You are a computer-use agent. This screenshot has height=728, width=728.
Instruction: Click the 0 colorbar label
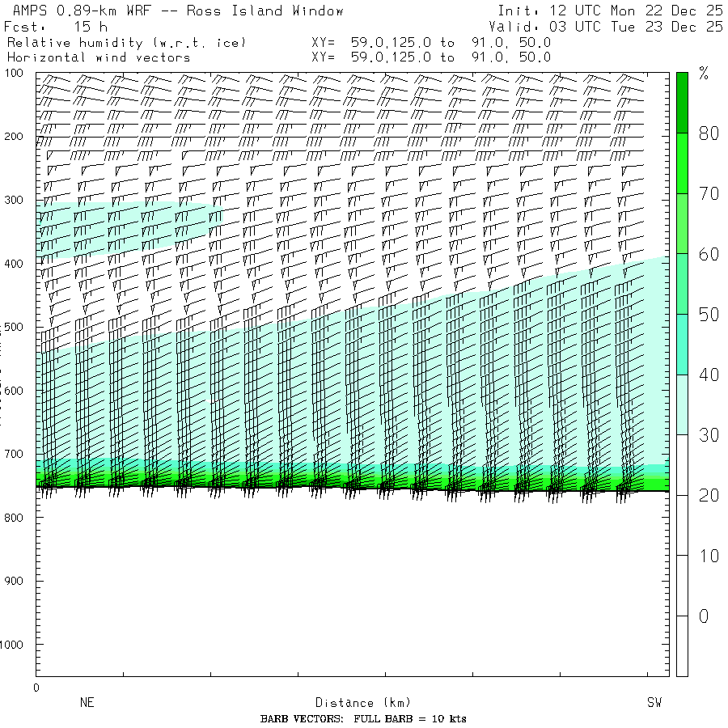tap(704, 616)
